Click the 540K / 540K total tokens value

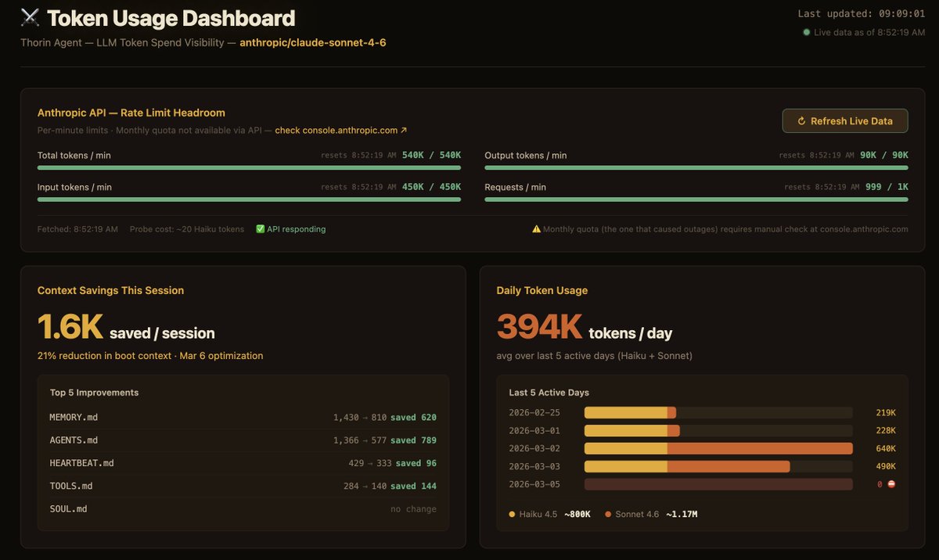click(431, 155)
